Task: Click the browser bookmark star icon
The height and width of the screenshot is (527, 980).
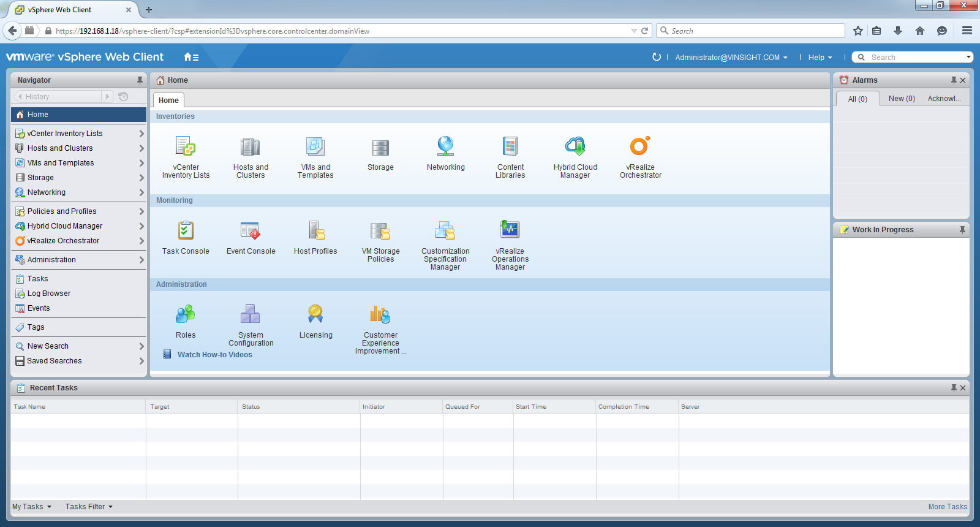Action: click(858, 31)
